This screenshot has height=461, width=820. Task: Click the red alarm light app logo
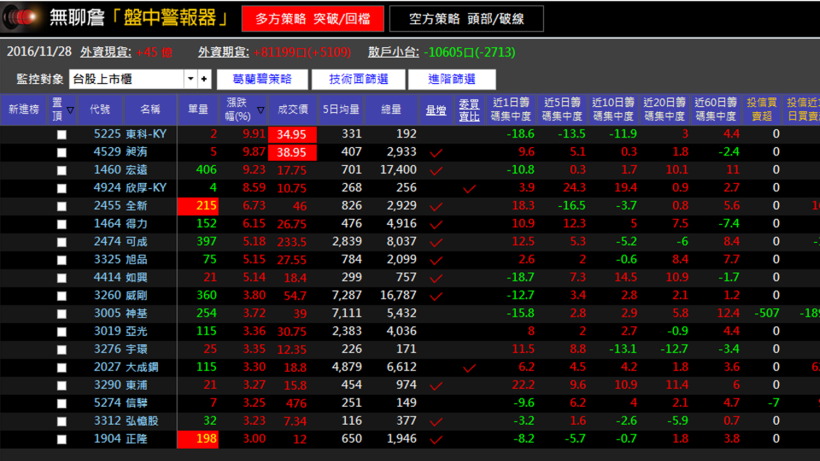21,17
